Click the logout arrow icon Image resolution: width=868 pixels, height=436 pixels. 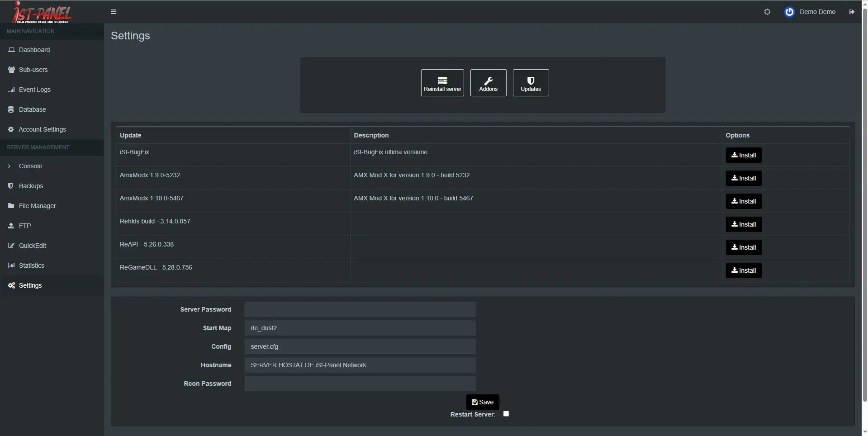(x=851, y=12)
